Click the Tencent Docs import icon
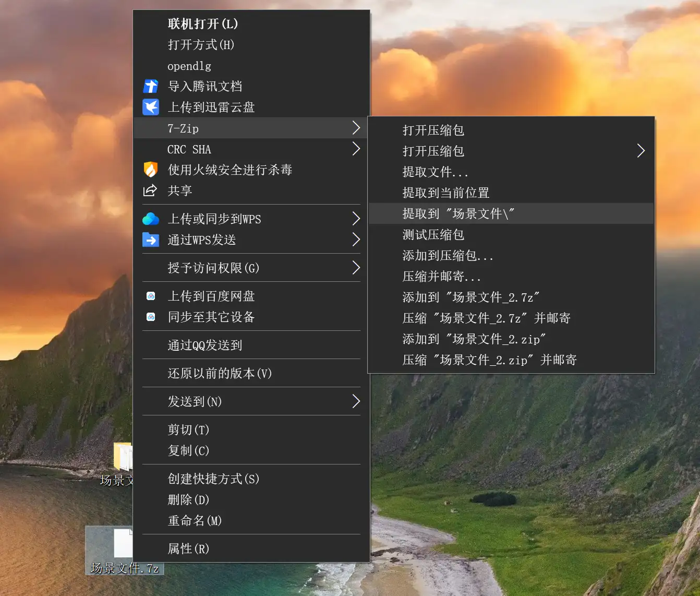Viewport: 700px width, 596px height. tap(151, 86)
